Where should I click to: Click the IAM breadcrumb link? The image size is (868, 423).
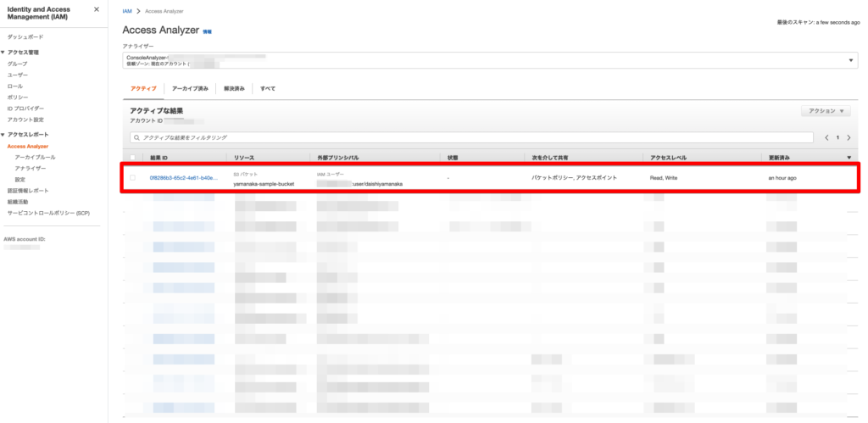pos(127,9)
